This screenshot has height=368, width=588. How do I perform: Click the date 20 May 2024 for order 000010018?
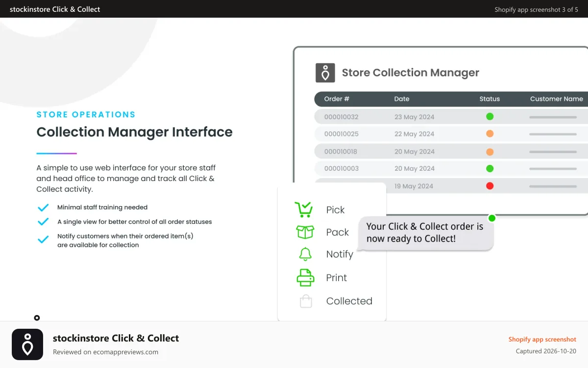point(415,152)
